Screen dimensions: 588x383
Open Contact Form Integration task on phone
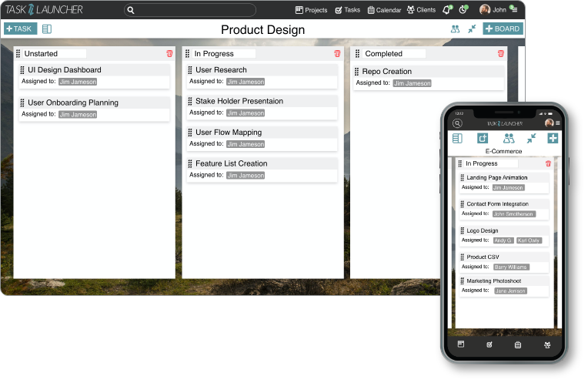(504, 209)
